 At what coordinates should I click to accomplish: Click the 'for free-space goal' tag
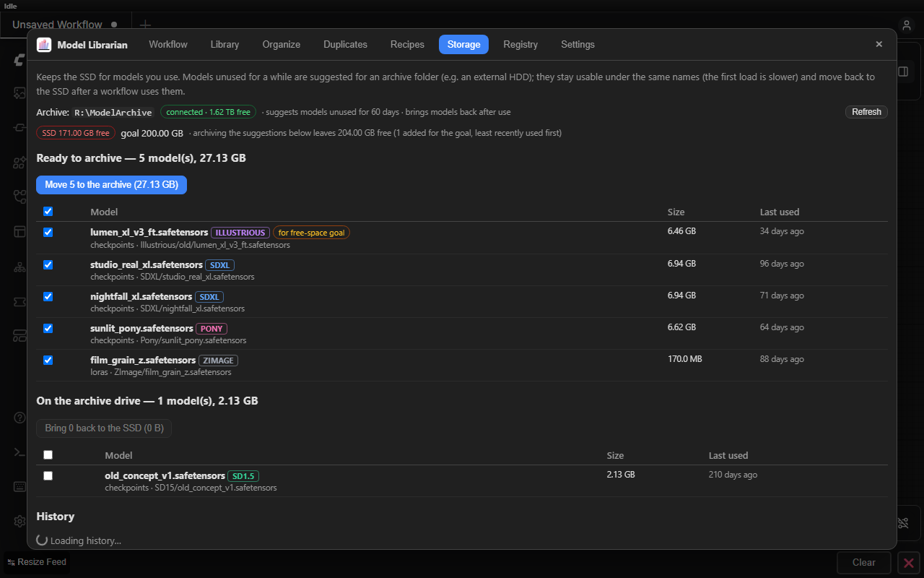pos(311,233)
